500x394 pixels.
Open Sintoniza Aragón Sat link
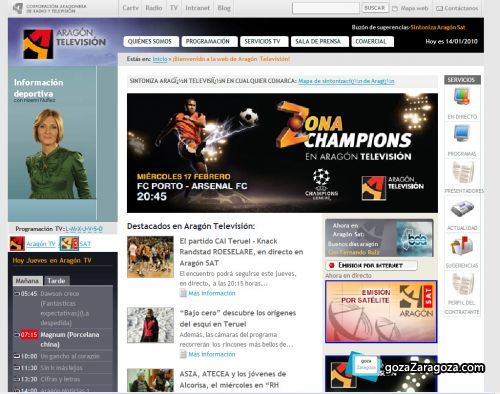(x=438, y=27)
